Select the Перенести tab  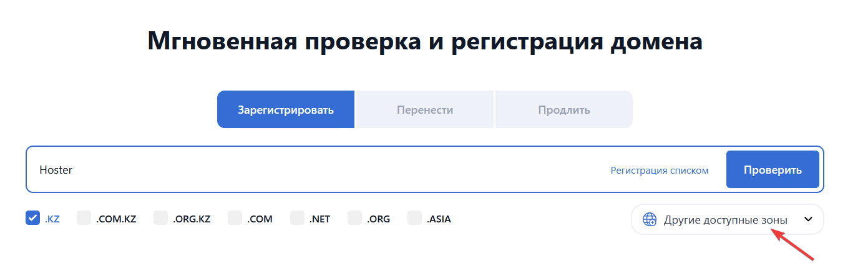[425, 110]
